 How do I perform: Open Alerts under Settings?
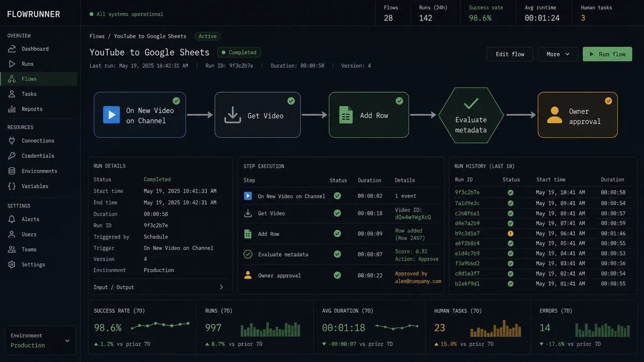39,219
